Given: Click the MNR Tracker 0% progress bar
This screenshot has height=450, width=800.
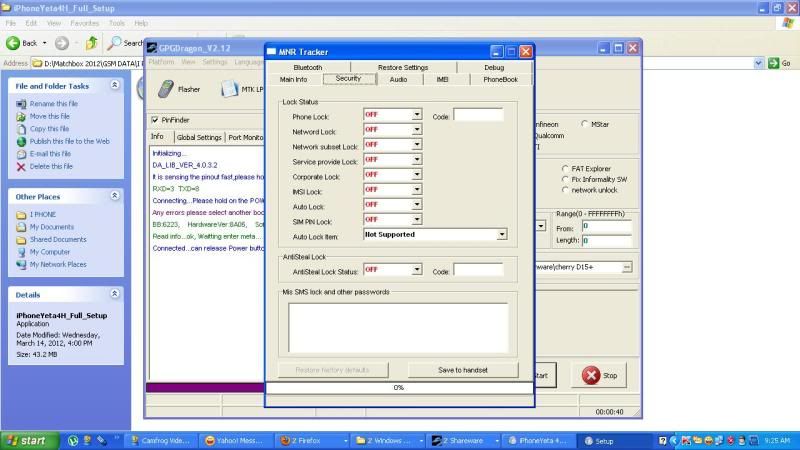Looking at the screenshot, I should click(399, 388).
